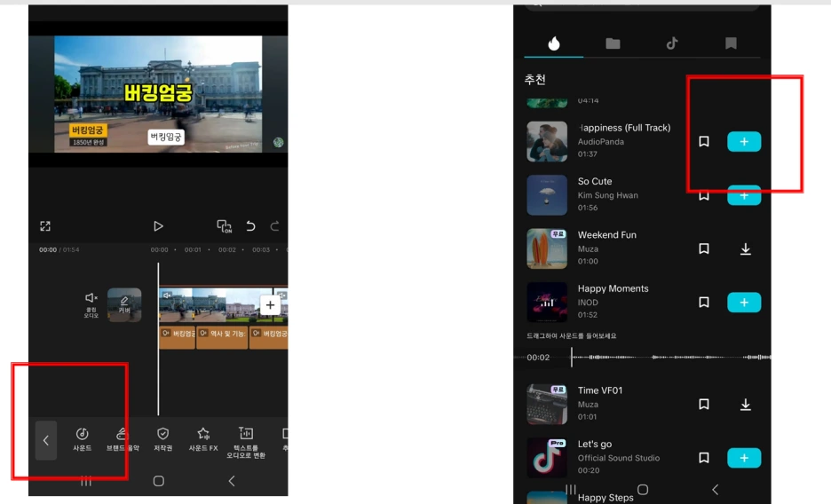Add Happy Moments to the project
Screen dimensions: 831x504
coord(744,303)
